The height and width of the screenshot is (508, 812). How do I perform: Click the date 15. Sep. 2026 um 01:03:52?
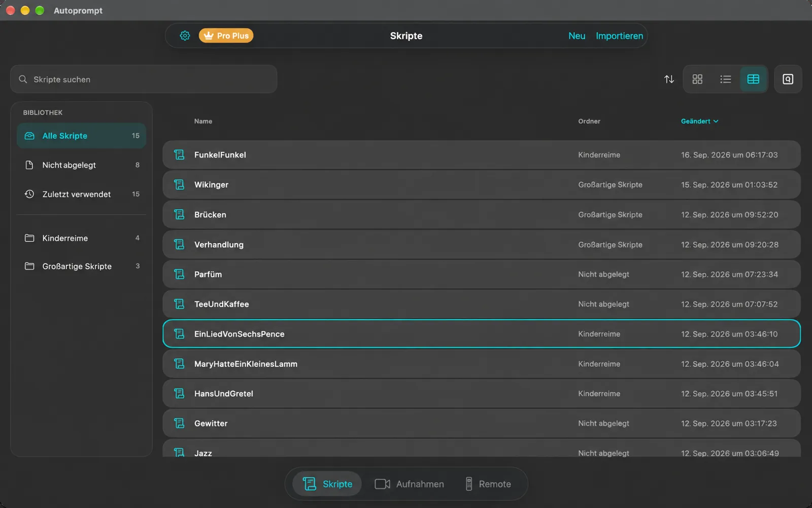(x=729, y=185)
